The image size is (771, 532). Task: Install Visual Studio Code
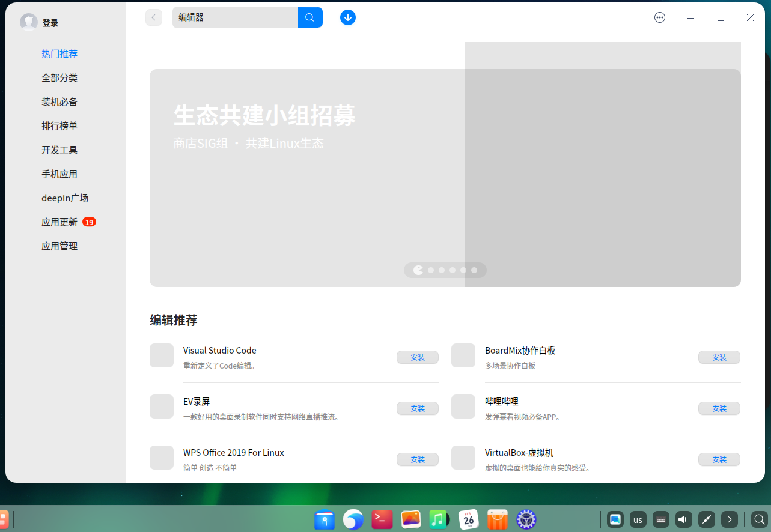tap(418, 357)
